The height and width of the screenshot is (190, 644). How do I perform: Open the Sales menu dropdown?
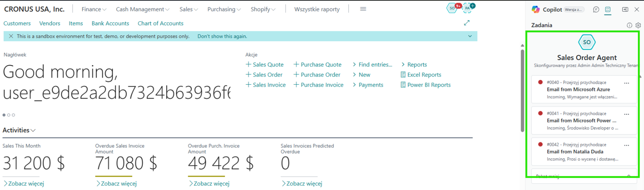coord(189,9)
